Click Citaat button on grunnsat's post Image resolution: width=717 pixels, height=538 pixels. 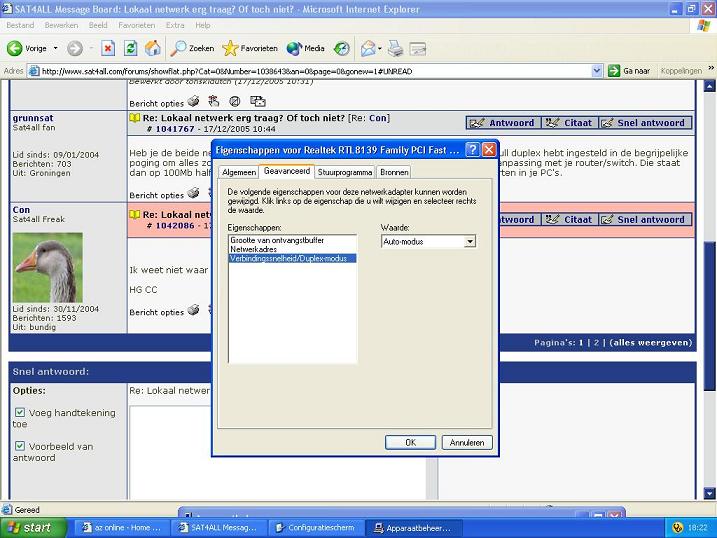click(x=570, y=123)
